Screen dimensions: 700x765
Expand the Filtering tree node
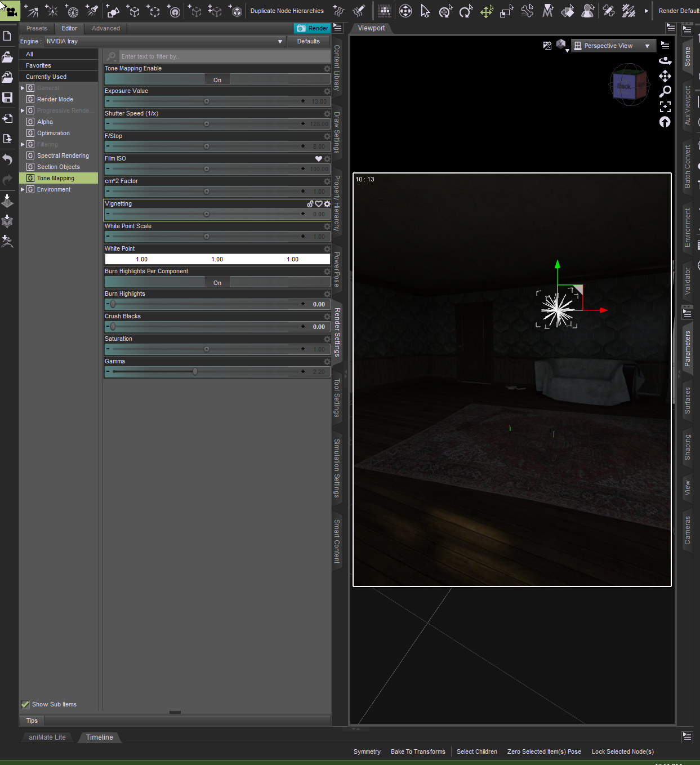23,144
